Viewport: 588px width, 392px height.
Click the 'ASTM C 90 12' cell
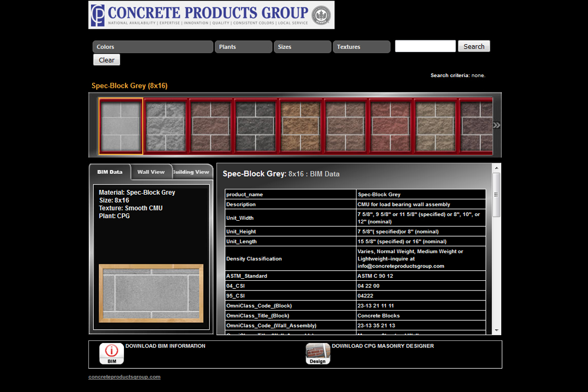pos(421,276)
